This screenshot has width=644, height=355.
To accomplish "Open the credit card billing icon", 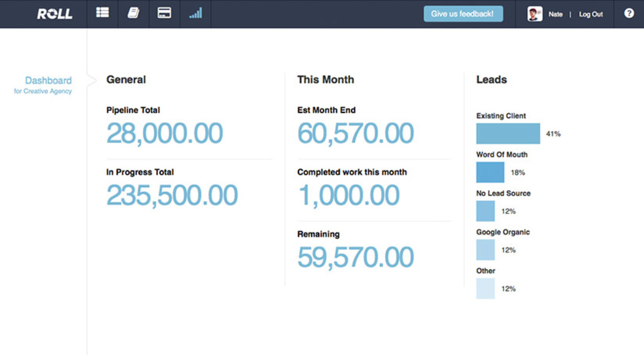I will [x=165, y=13].
